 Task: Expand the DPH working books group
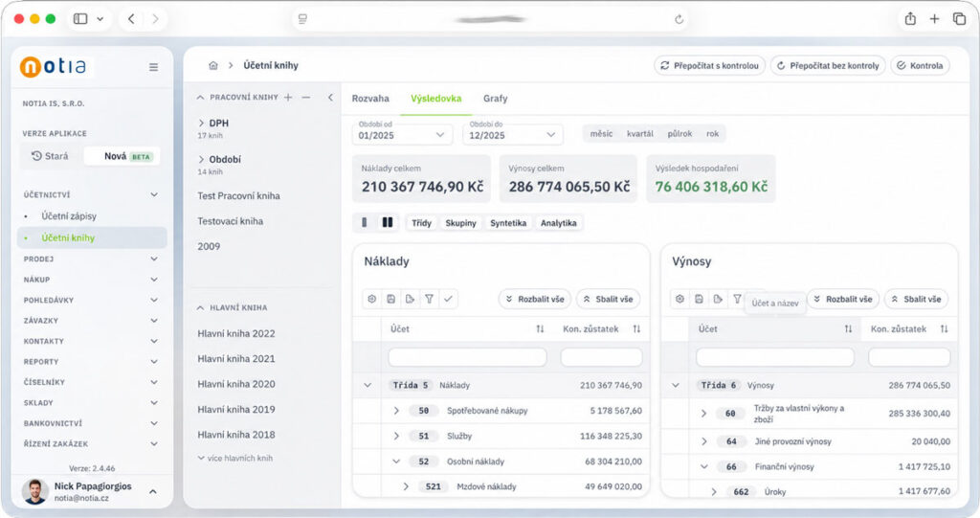point(201,124)
